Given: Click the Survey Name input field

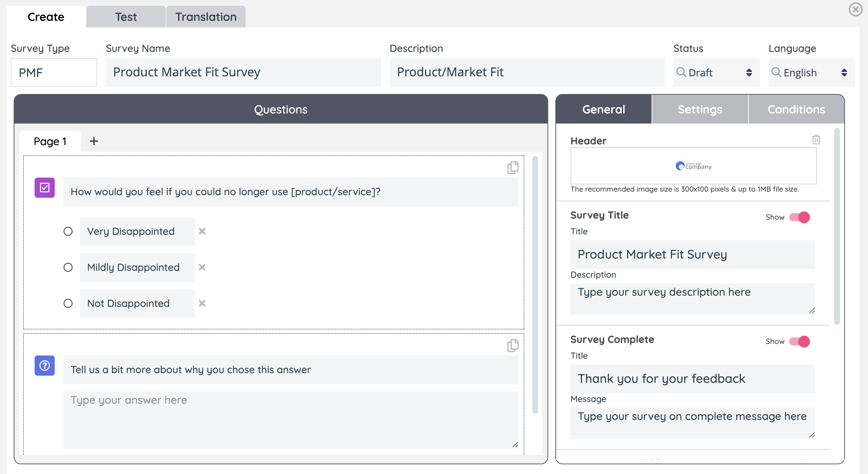Looking at the screenshot, I should 243,72.
